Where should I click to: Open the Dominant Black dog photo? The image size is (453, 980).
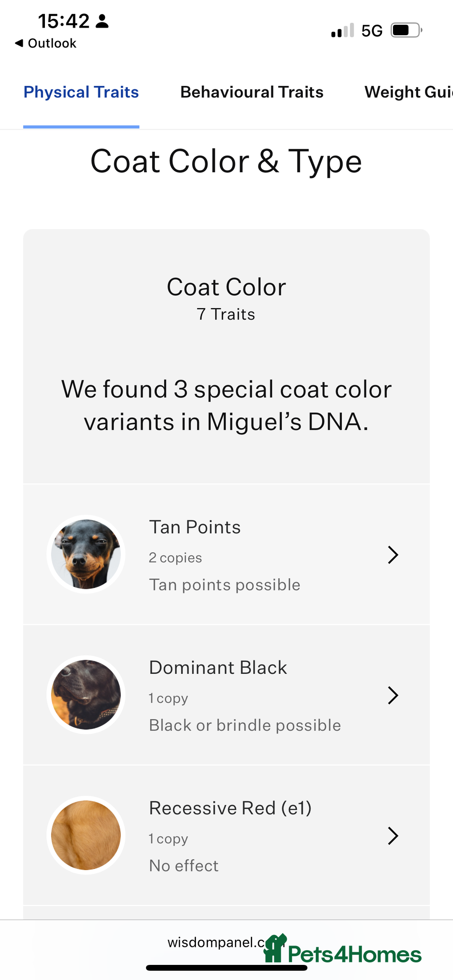[x=86, y=694]
